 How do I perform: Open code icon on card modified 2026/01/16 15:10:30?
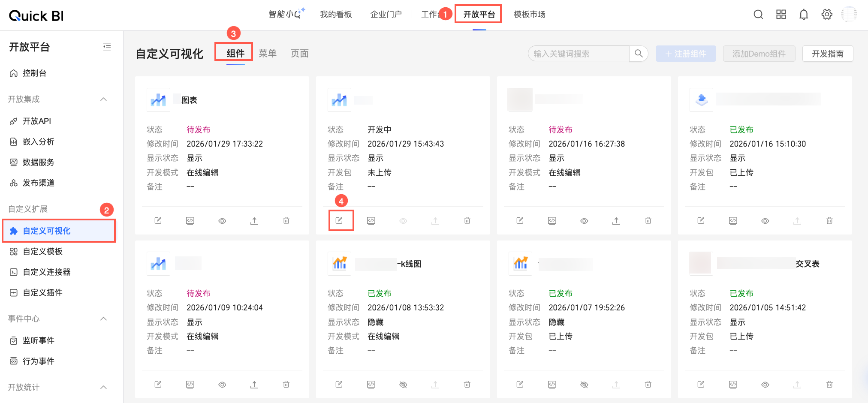pos(733,220)
